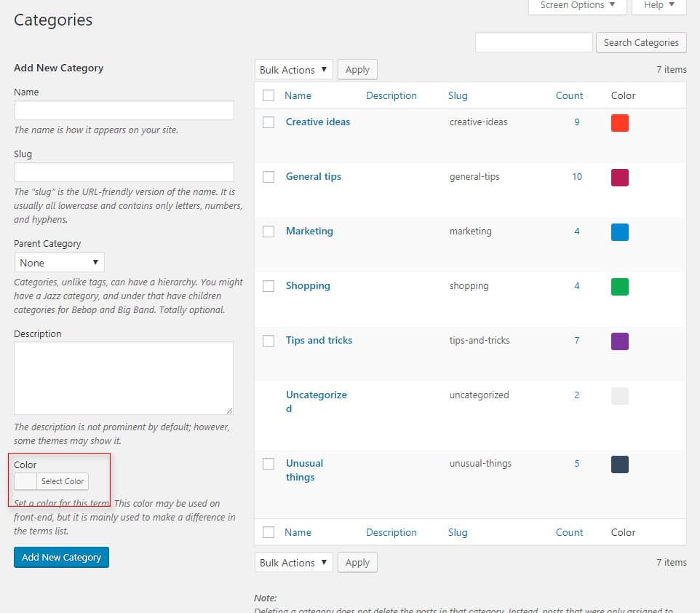Open the bottom Bulk Actions dropdown

coord(294,563)
